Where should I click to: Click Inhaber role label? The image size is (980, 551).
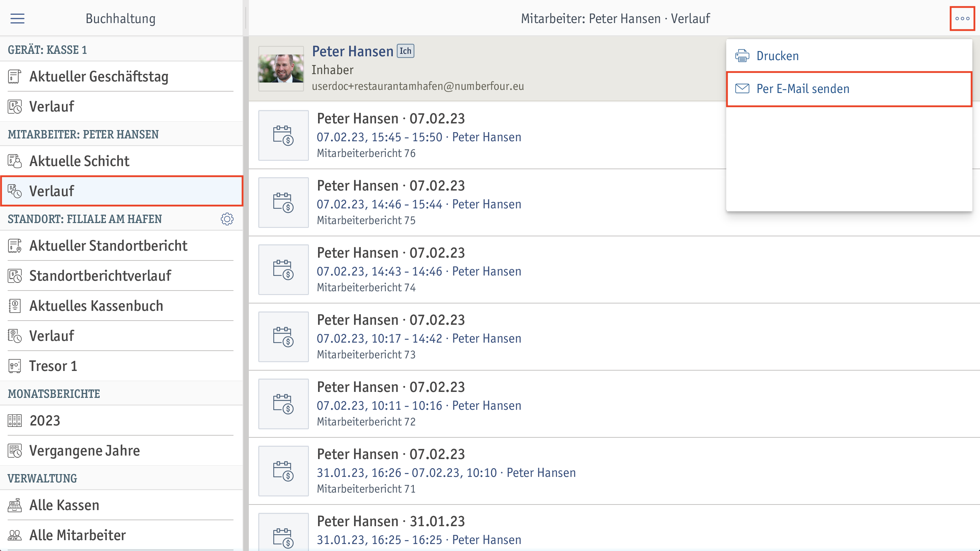(332, 70)
